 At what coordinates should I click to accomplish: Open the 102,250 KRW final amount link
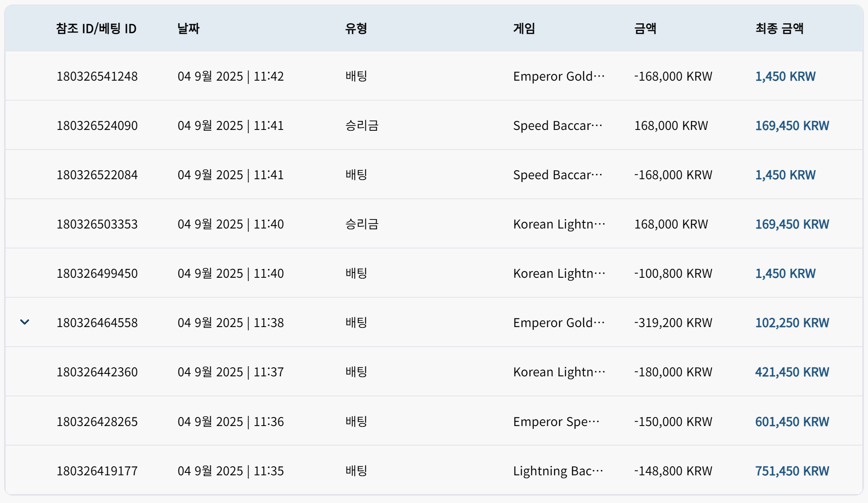[x=792, y=323]
